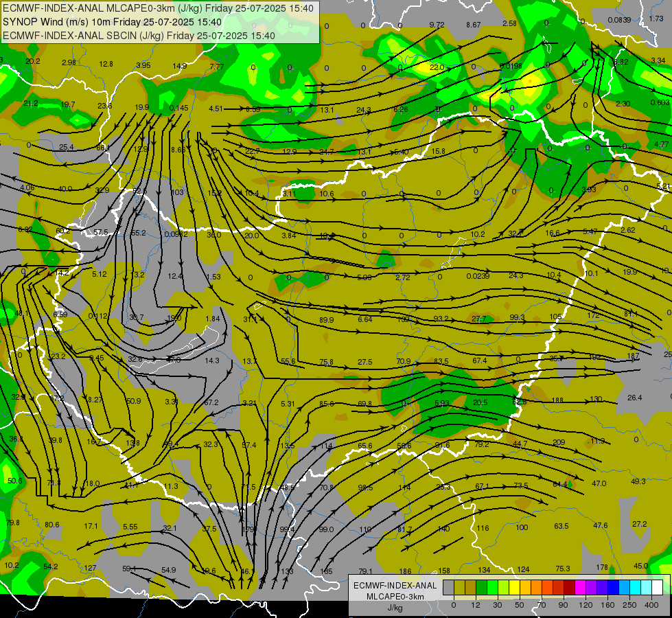Click the map value '89.9'
Image resolution: width=672 pixels, height=618 pixels.
click(x=327, y=320)
